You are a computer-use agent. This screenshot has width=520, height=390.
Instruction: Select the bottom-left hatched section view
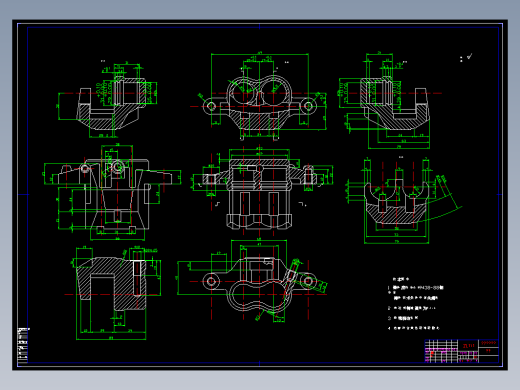tap(113, 293)
